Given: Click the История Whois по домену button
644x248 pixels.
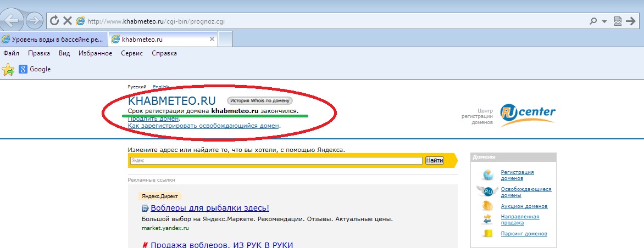Looking at the screenshot, I should point(260,100).
